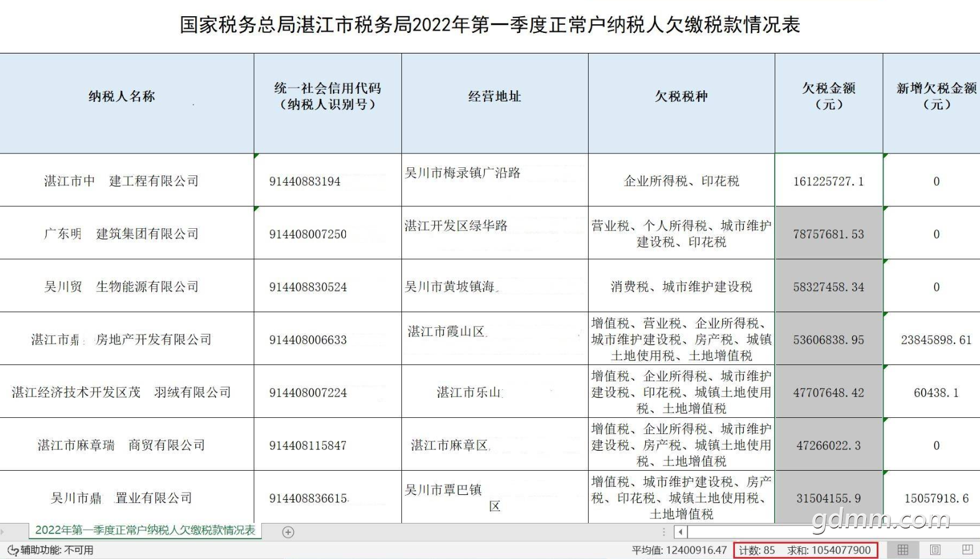This screenshot has height=559, width=980.
Task: Switch to Normal view in status bar
Action: [903, 550]
